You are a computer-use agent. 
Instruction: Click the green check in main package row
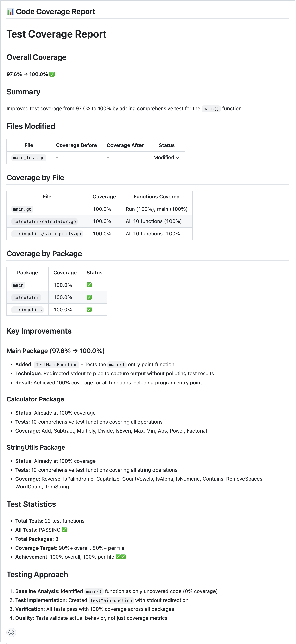pos(89,285)
